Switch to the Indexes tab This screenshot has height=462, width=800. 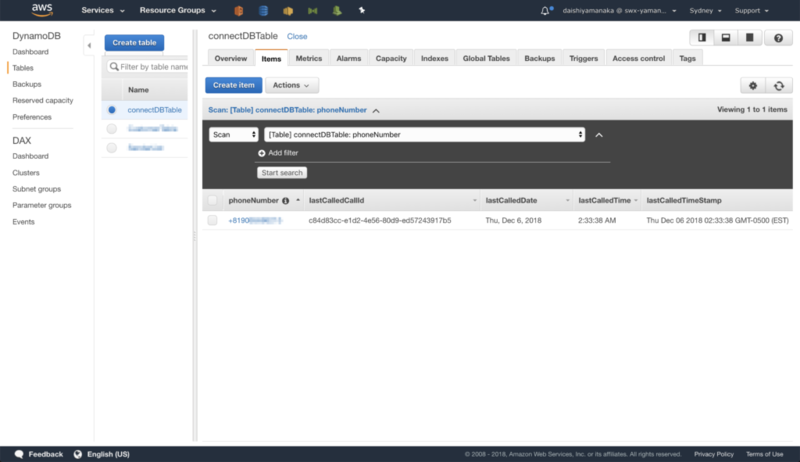434,58
